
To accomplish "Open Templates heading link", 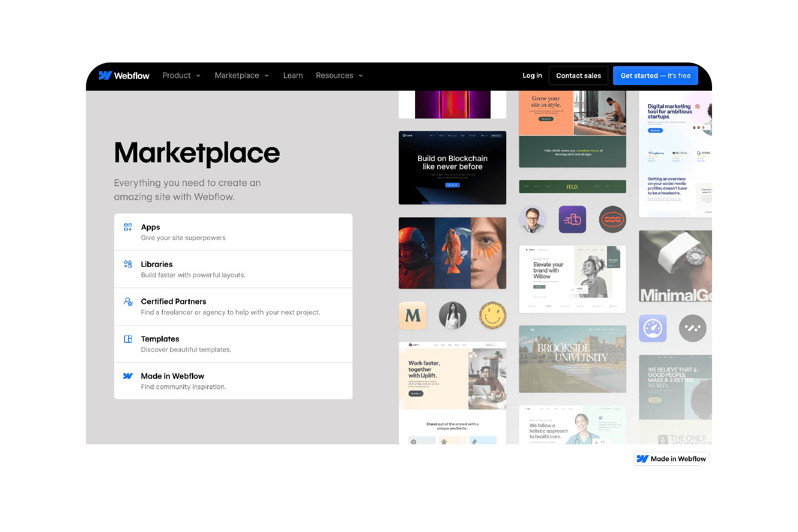I will [160, 339].
